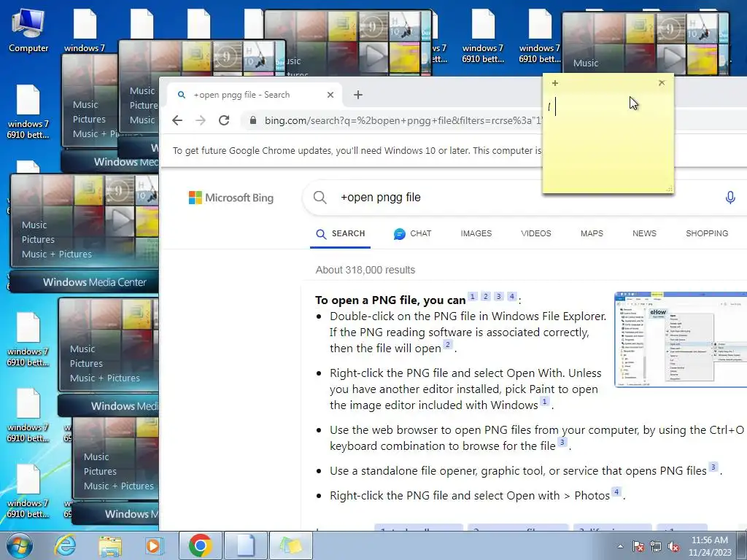Switch to NEWS results

[644, 234]
